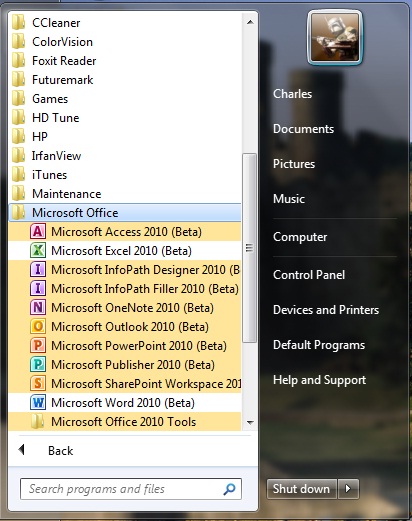Click the user account picture

click(x=335, y=37)
